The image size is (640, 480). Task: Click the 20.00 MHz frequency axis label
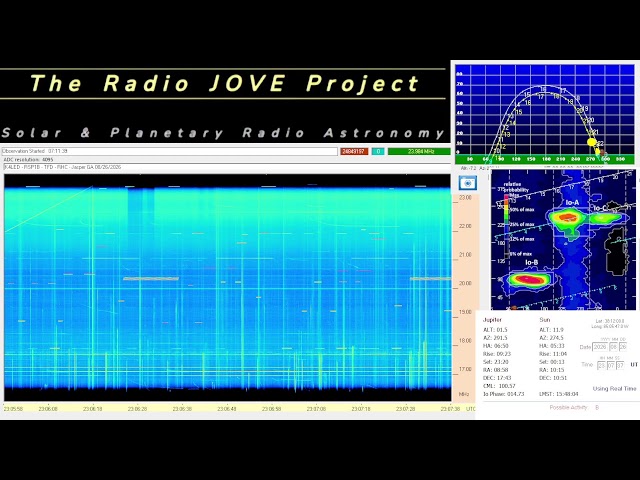[x=465, y=283]
